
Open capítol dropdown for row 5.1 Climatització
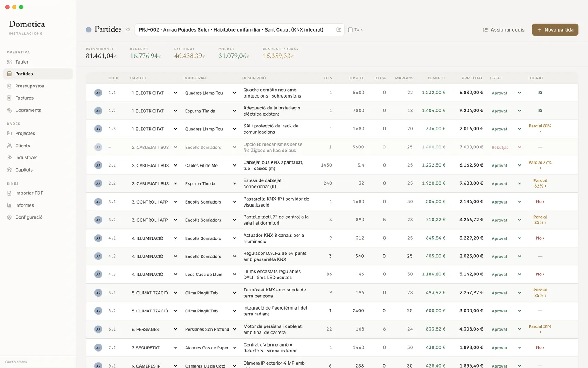pyautogui.click(x=155, y=293)
